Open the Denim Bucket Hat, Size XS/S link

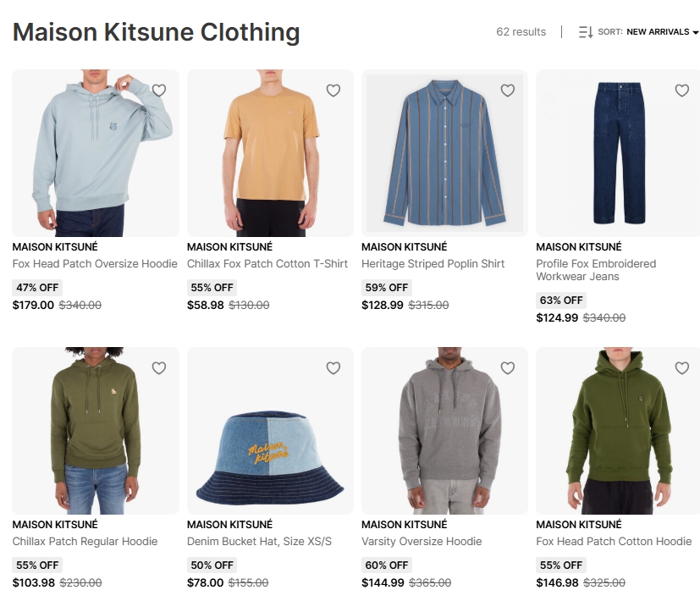(259, 542)
